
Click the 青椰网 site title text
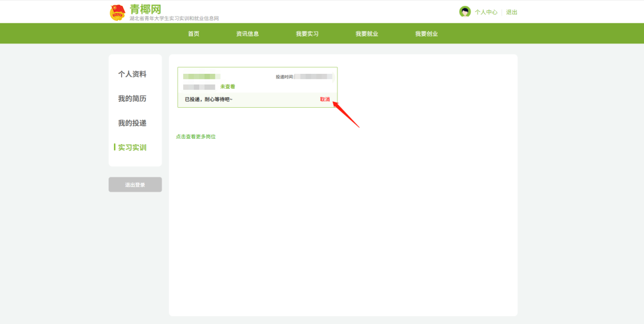point(145,9)
